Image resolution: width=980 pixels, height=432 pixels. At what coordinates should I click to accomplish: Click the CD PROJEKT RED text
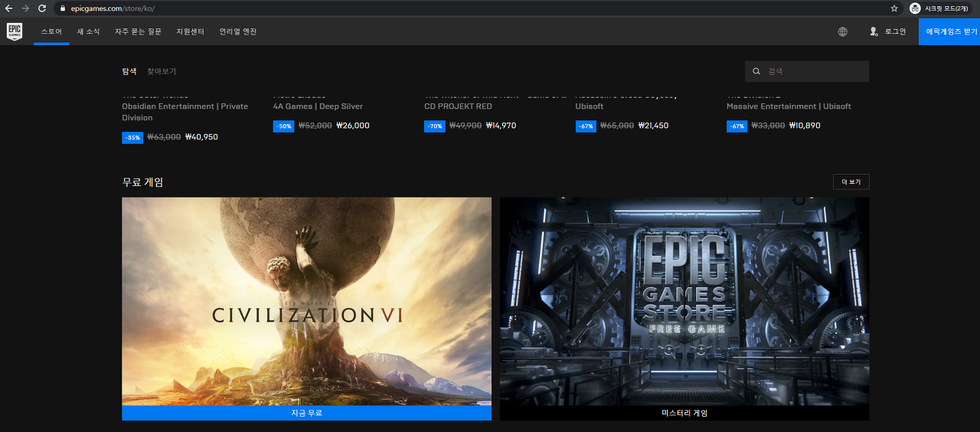459,106
